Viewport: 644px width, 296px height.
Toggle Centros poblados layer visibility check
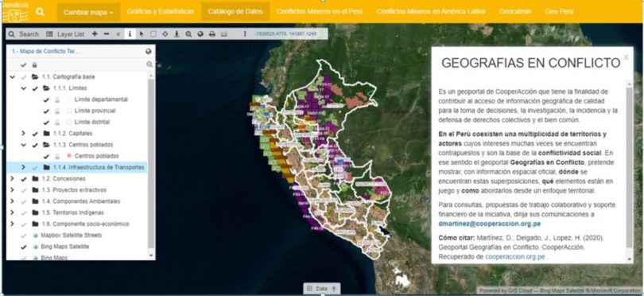pos(46,156)
